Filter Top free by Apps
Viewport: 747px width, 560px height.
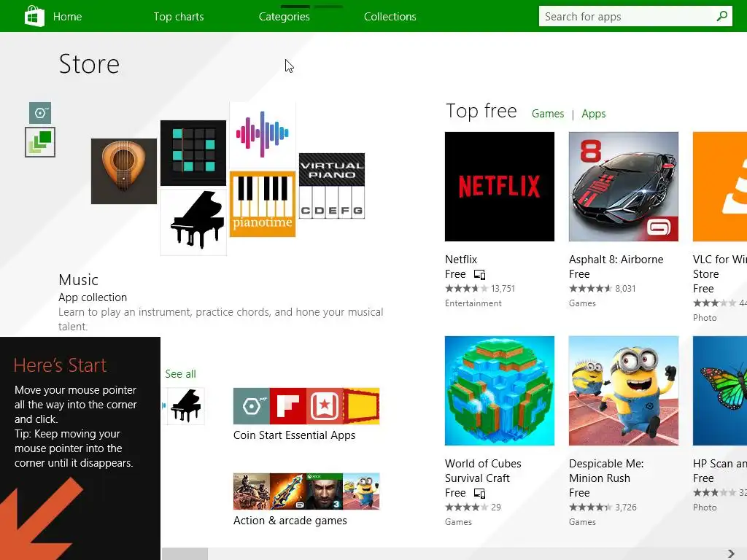click(594, 114)
